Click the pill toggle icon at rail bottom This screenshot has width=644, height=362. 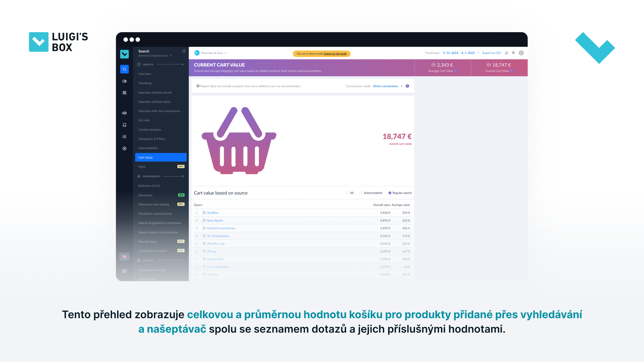[x=124, y=271]
